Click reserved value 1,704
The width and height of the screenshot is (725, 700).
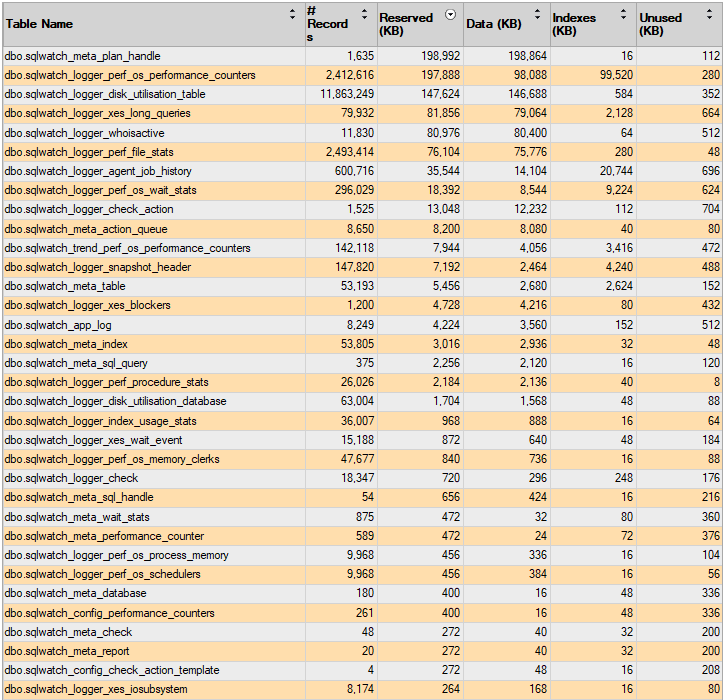447,401
